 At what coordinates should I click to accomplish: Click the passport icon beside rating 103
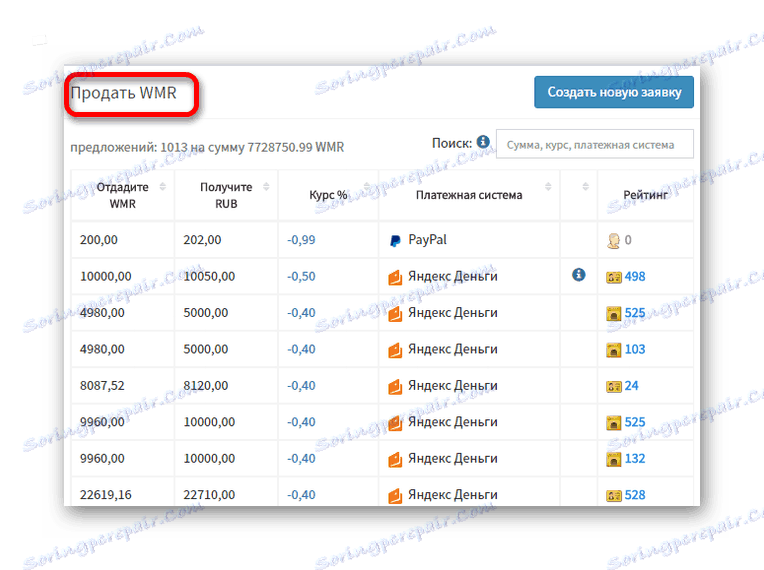point(614,350)
